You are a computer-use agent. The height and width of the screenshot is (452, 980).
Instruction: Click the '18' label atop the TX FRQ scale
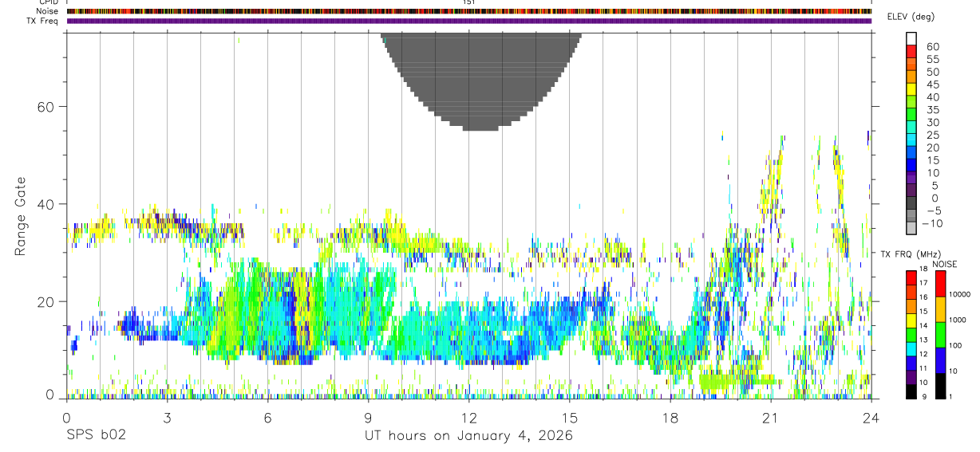tap(924, 269)
